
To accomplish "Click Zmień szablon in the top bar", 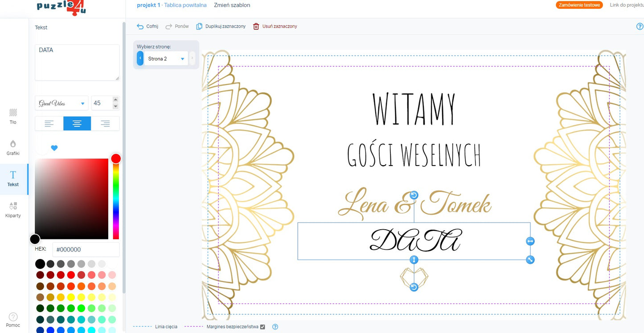I will coord(232,5).
